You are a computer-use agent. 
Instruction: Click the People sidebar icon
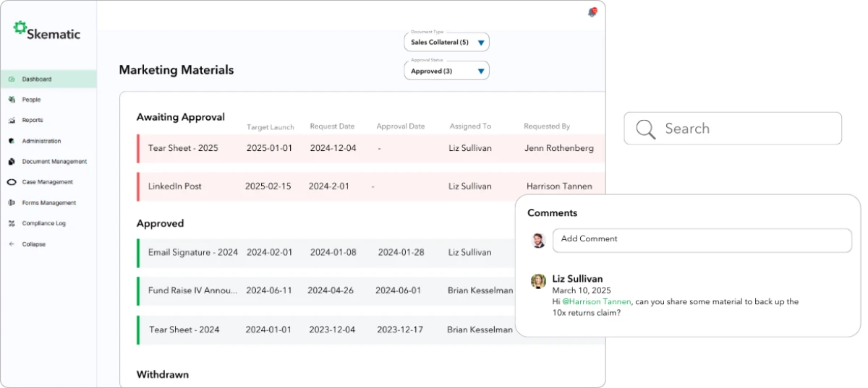12,100
